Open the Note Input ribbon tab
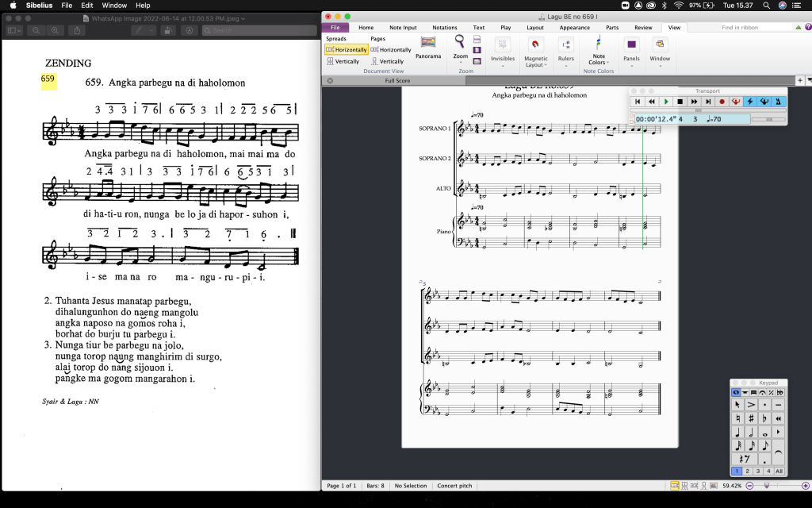 [403, 28]
